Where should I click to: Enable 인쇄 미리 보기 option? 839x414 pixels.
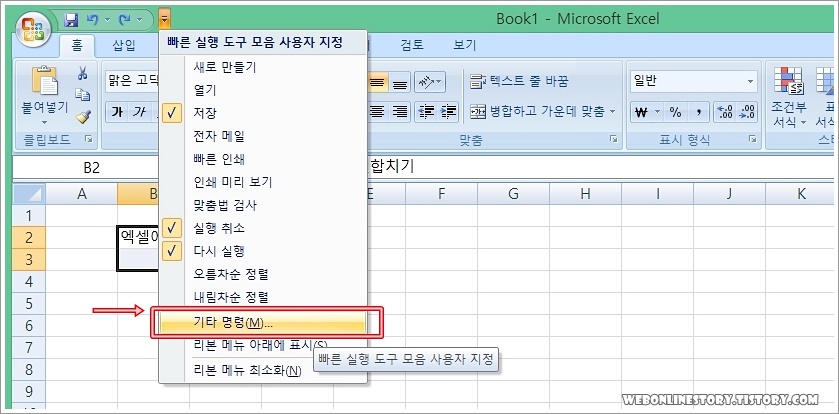pyautogui.click(x=263, y=182)
